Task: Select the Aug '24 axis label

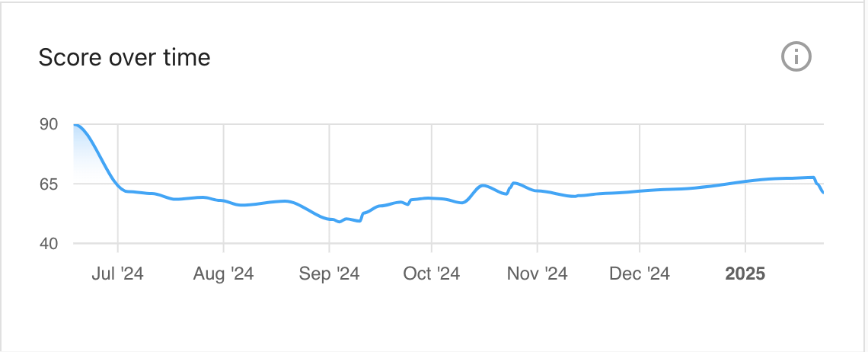Action: (223, 274)
